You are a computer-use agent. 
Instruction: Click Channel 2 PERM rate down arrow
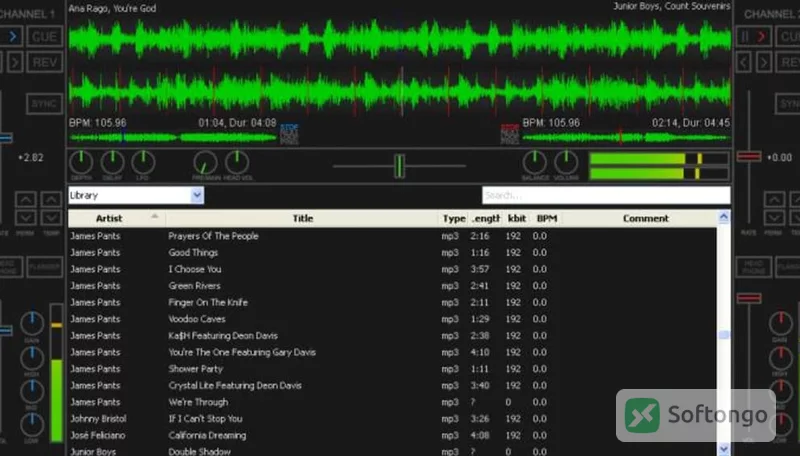774,218
